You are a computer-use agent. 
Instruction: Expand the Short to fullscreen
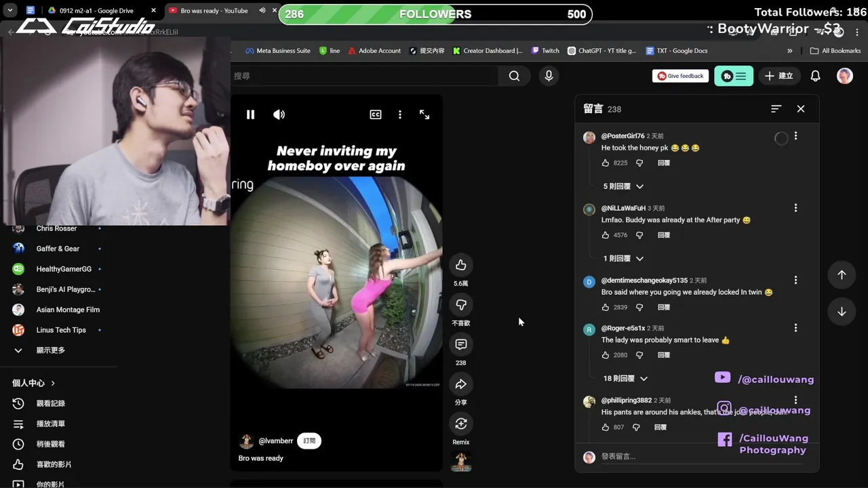point(425,115)
